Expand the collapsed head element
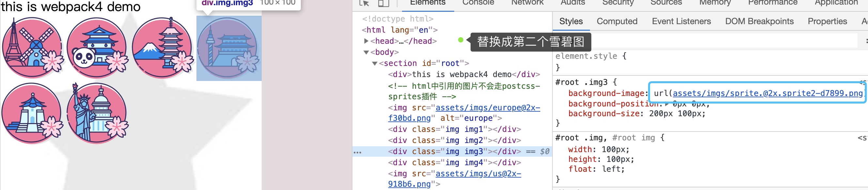This screenshot has height=190, width=868. [x=366, y=41]
